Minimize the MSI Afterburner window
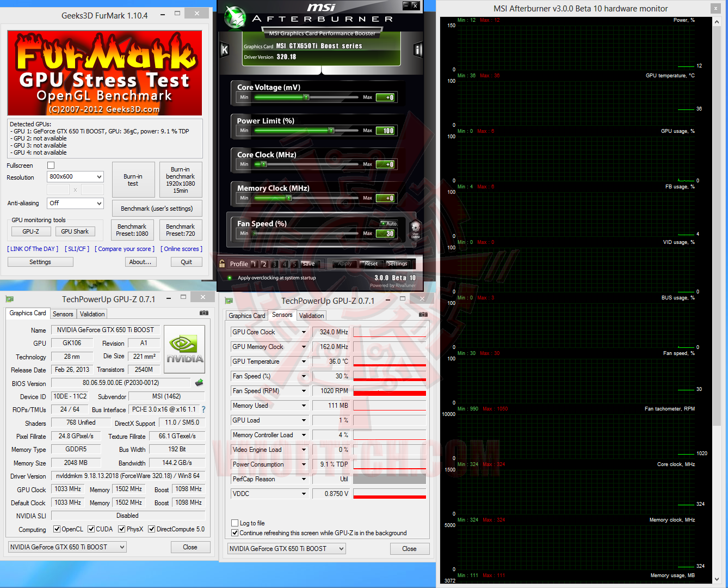This screenshot has width=728, height=588. tap(406, 5)
